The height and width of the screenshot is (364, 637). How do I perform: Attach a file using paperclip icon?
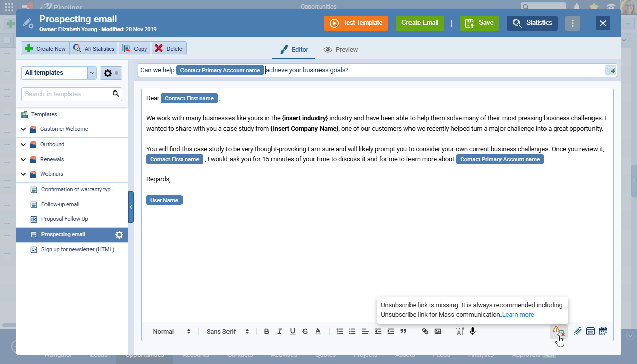[577, 331]
